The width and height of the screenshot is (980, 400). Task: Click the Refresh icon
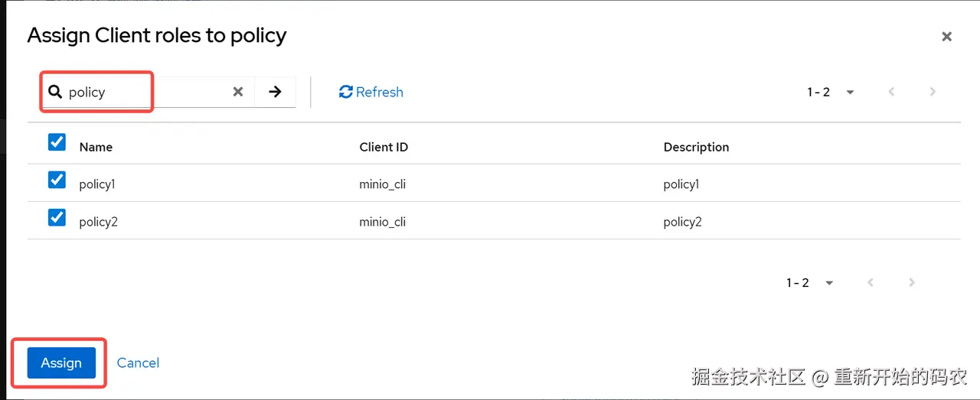(346, 92)
